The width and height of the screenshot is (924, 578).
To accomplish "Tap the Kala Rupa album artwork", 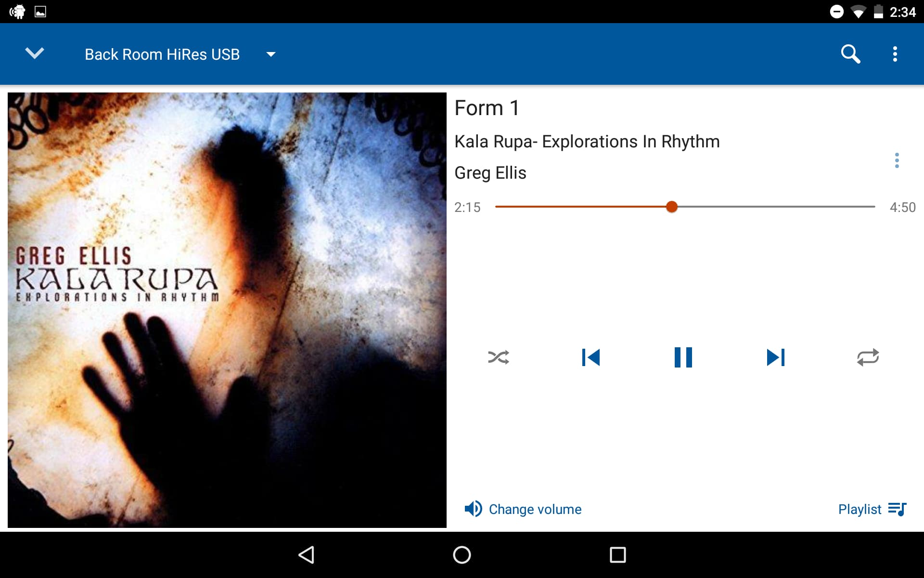I will 227,310.
